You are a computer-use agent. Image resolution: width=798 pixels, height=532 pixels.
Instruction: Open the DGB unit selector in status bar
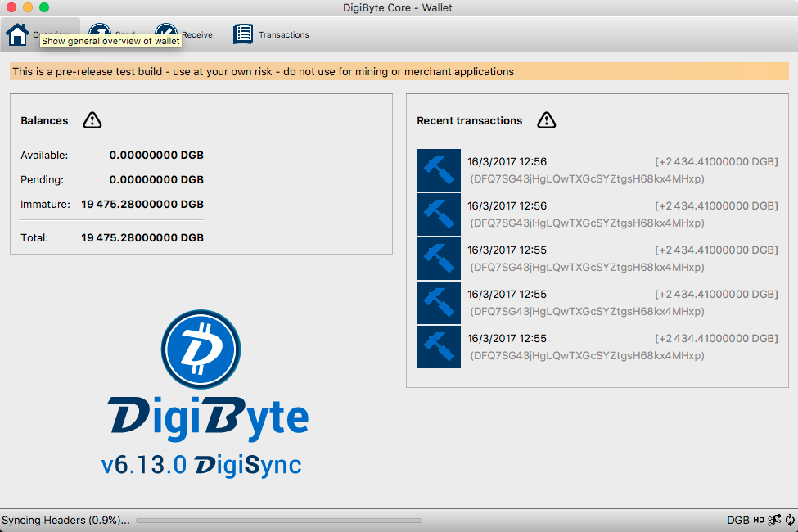738,520
